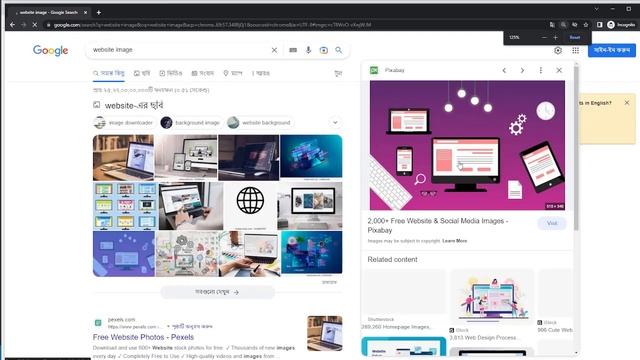Open the Pexels result thumbnail image
Viewport: 640px width, 360px height.
[x=325, y=333]
